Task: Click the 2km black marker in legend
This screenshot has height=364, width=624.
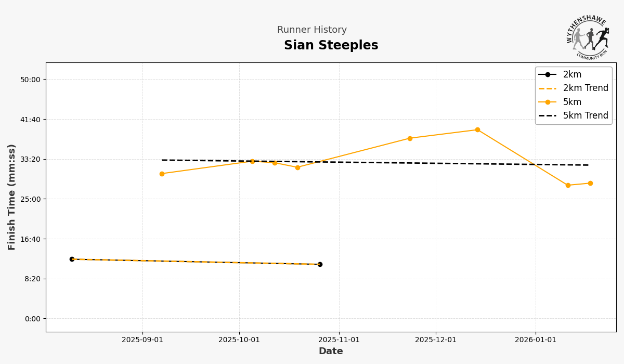Action: tap(547, 74)
